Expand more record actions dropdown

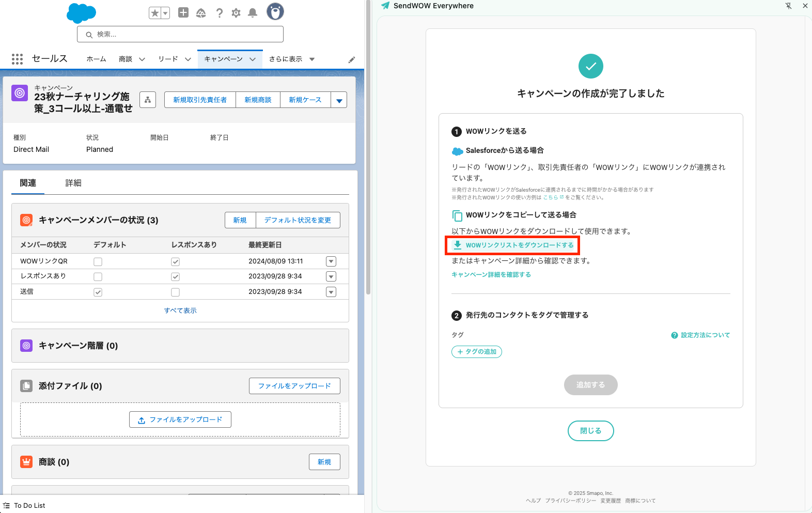tap(339, 100)
